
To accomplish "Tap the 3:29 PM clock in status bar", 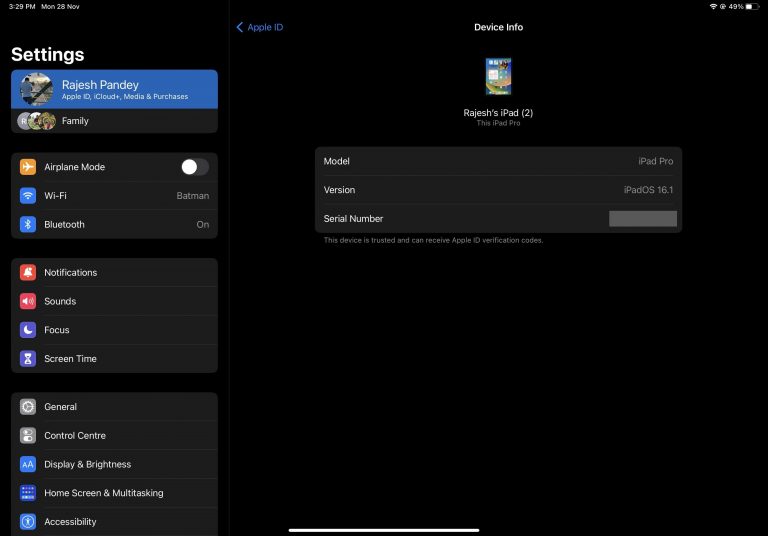I will [x=22, y=6].
